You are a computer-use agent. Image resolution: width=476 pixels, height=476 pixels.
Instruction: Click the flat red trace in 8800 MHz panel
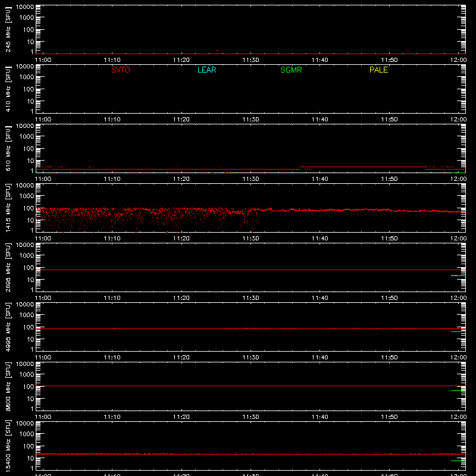tap(250, 386)
